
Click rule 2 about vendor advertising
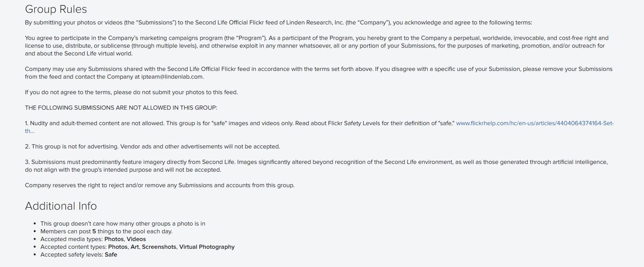(152, 146)
